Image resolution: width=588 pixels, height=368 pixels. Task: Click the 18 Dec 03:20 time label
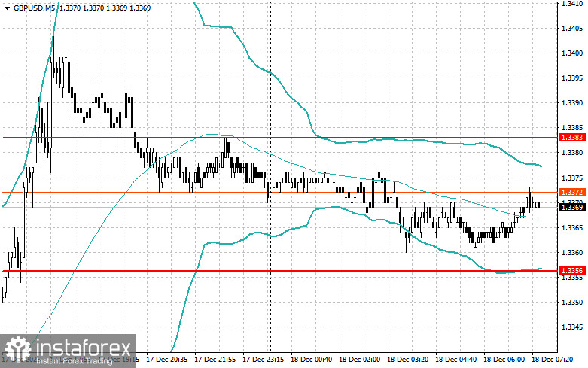[x=407, y=360]
